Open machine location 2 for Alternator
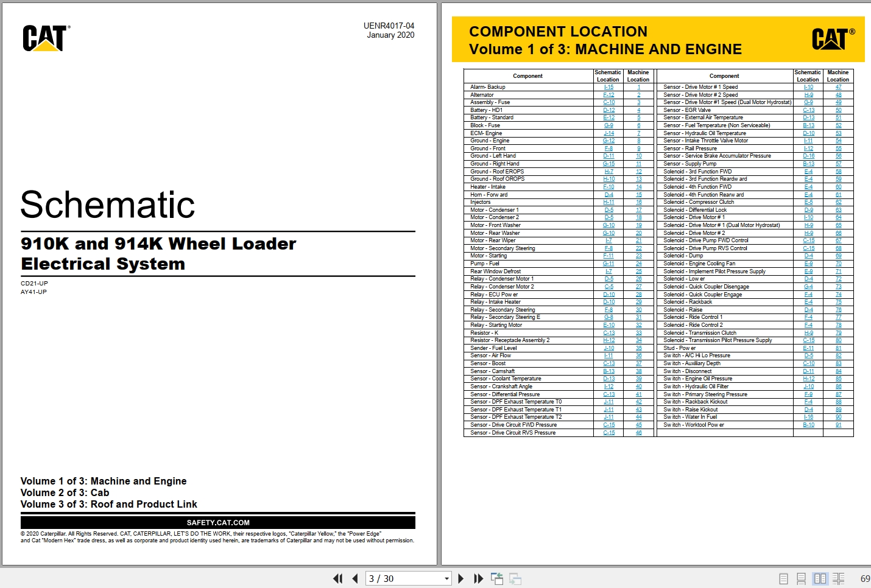Screen dimensions: 871x588 (x=638, y=95)
